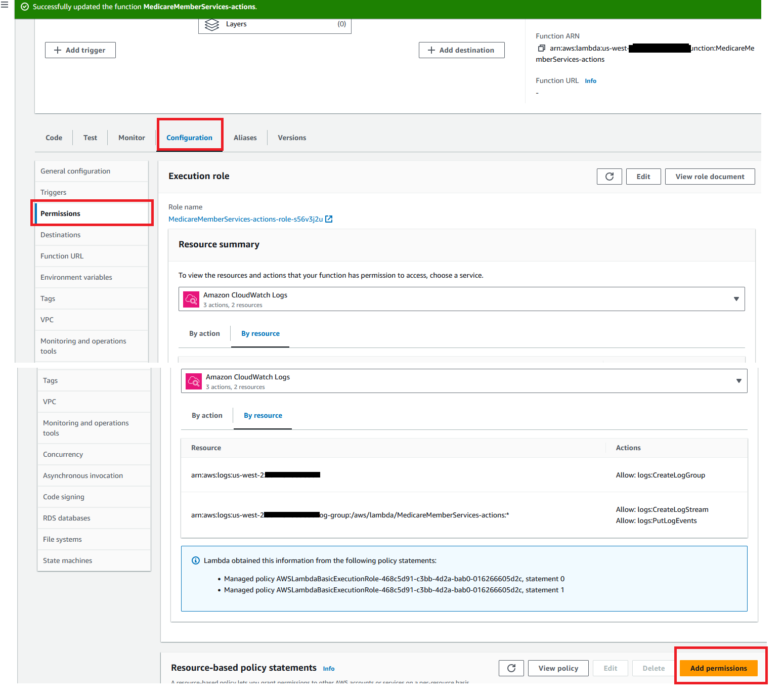This screenshot has width=784, height=695.
Task: Click the Resource column header
Action: point(206,448)
